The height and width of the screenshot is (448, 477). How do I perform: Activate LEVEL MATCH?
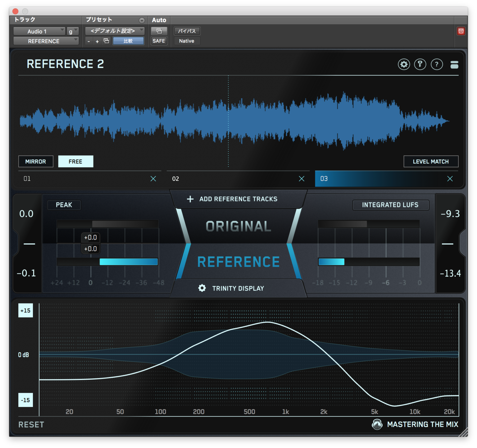pos(431,161)
